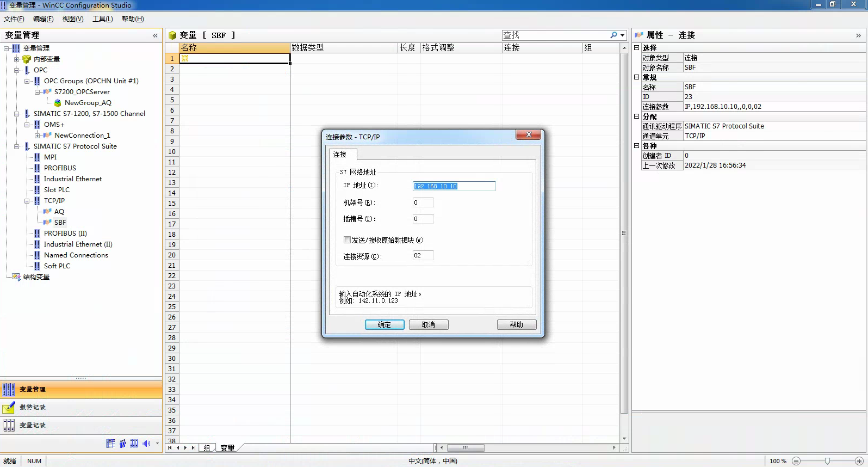Collapse the 常规 property section

pyautogui.click(x=636, y=77)
